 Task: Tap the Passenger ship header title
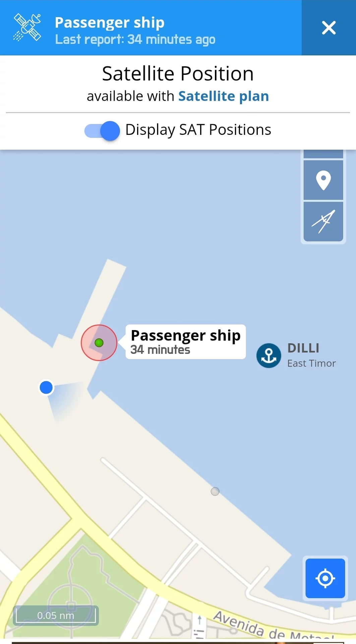[110, 22]
